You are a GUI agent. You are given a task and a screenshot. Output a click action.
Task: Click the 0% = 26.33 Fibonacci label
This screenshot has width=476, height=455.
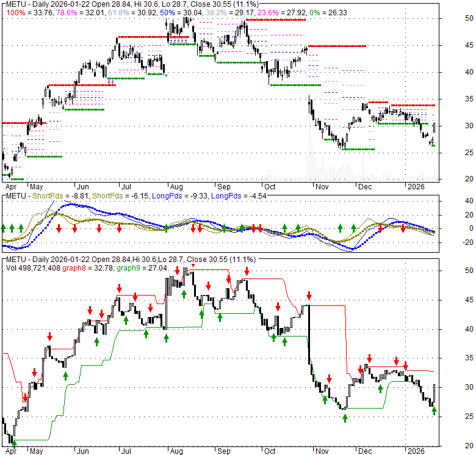[x=328, y=13]
